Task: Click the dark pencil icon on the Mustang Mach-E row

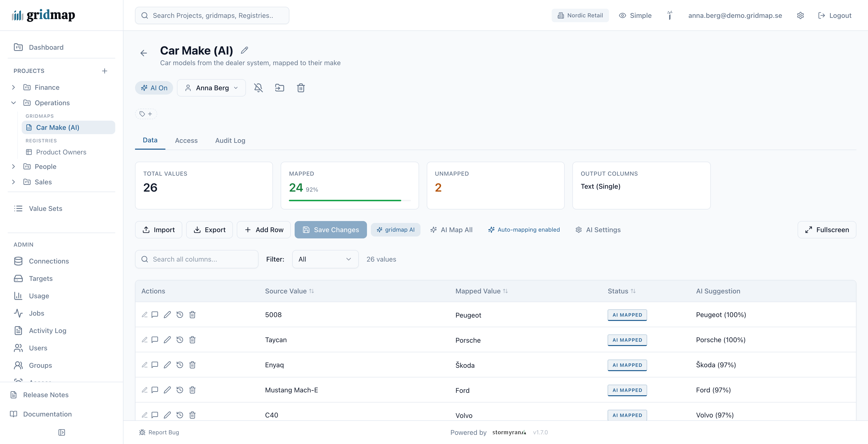Action: (x=167, y=390)
